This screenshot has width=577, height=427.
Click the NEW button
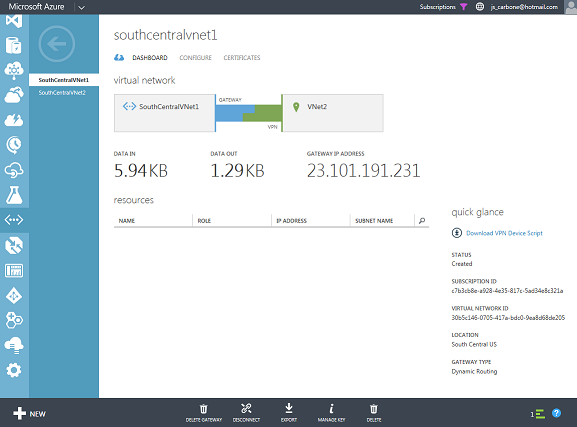pos(29,414)
